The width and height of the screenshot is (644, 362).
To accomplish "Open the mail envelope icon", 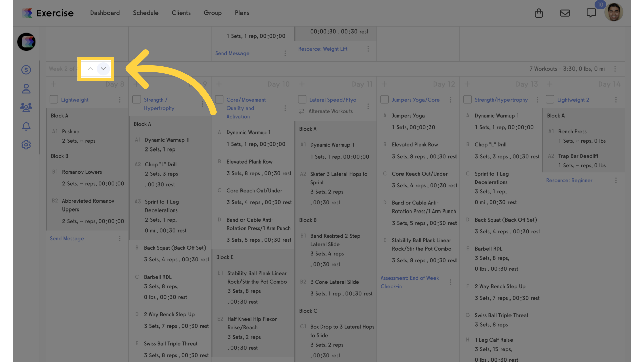I will point(565,13).
